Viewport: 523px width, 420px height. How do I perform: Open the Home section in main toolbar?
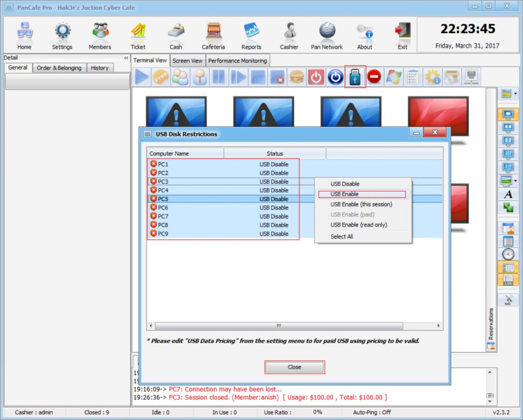click(x=25, y=36)
